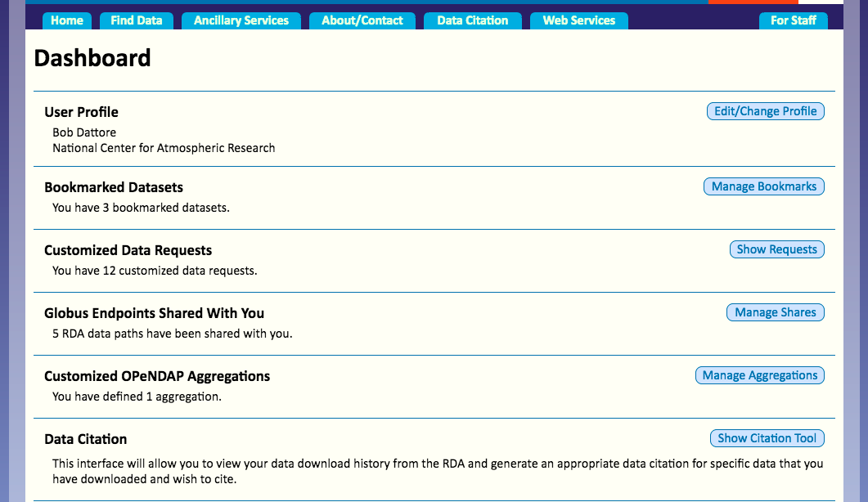868x502 pixels.
Task: Open the Home tab
Action: coord(67,20)
